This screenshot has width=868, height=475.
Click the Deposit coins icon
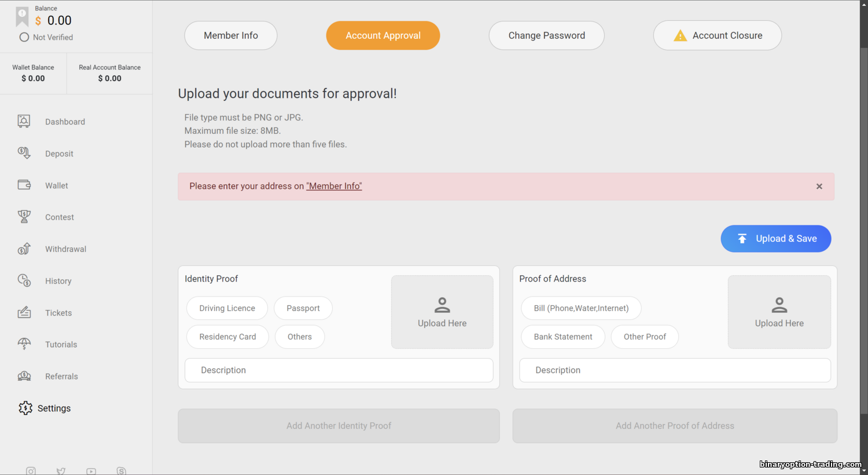pos(24,153)
